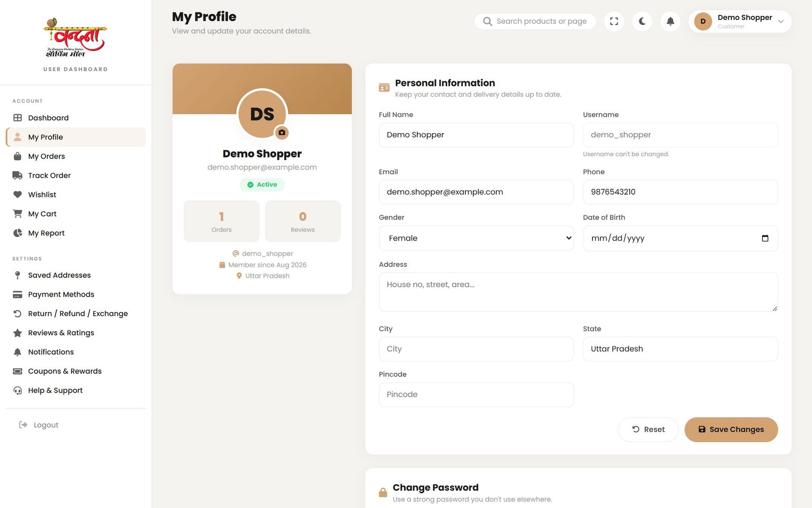The width and height of the screenshot is (812, 508).
Task: Click the D avatar in header
Action: [703, 21]
